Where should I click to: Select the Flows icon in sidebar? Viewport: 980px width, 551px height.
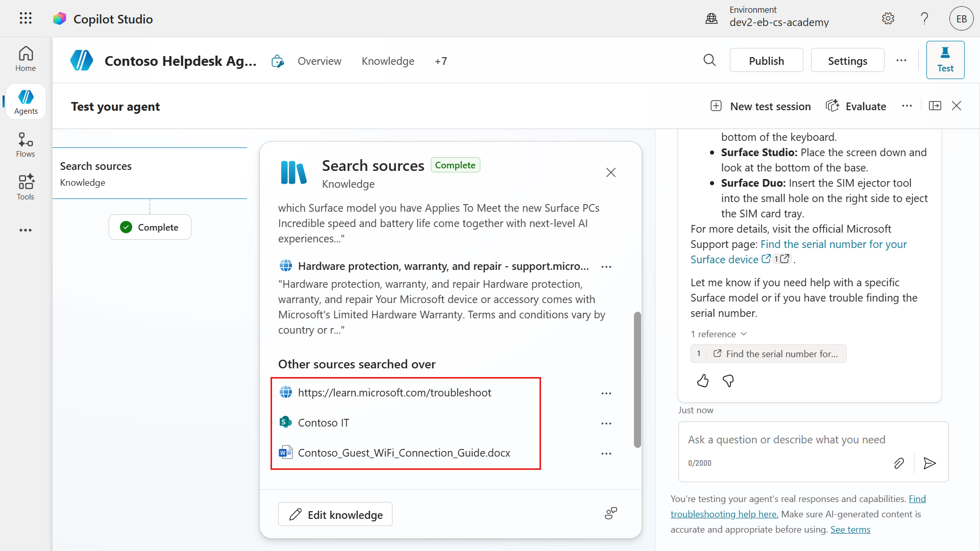click(x=25, y=144)
